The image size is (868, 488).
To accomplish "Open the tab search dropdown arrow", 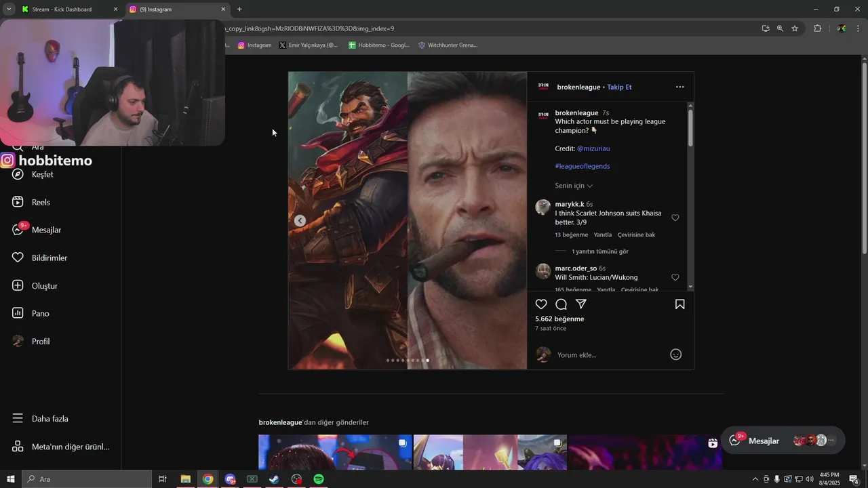I will 9,9.
